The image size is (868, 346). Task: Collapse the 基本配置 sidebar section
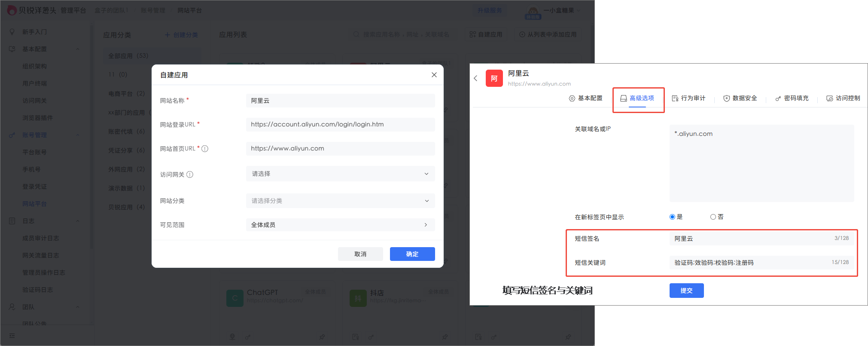(78, 49)
